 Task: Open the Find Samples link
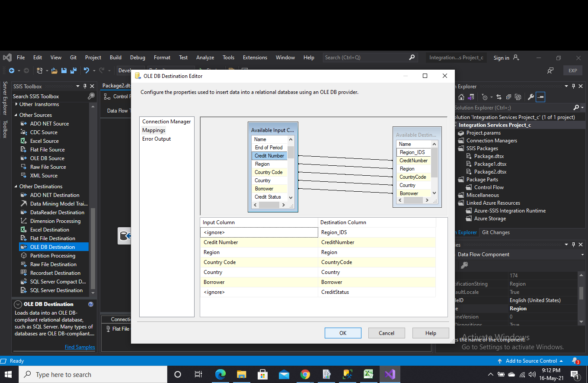click(x=80, y=347)
